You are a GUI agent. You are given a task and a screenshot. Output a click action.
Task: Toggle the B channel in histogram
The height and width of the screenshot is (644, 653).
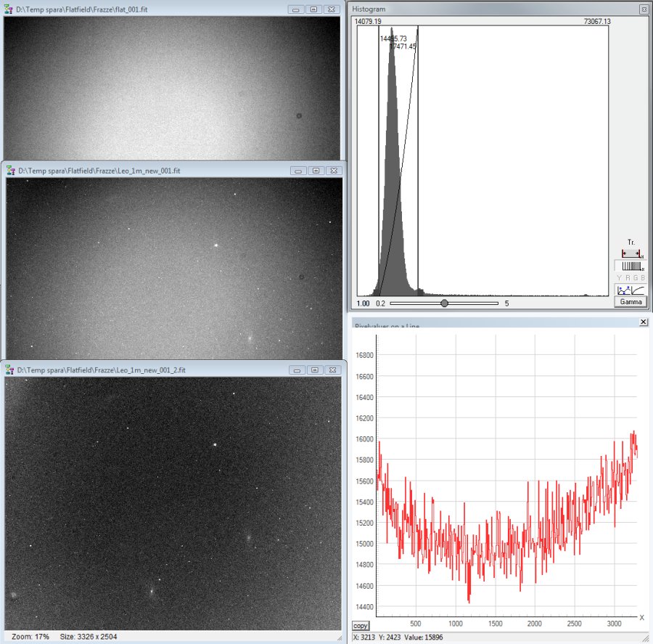click(642, 278)
